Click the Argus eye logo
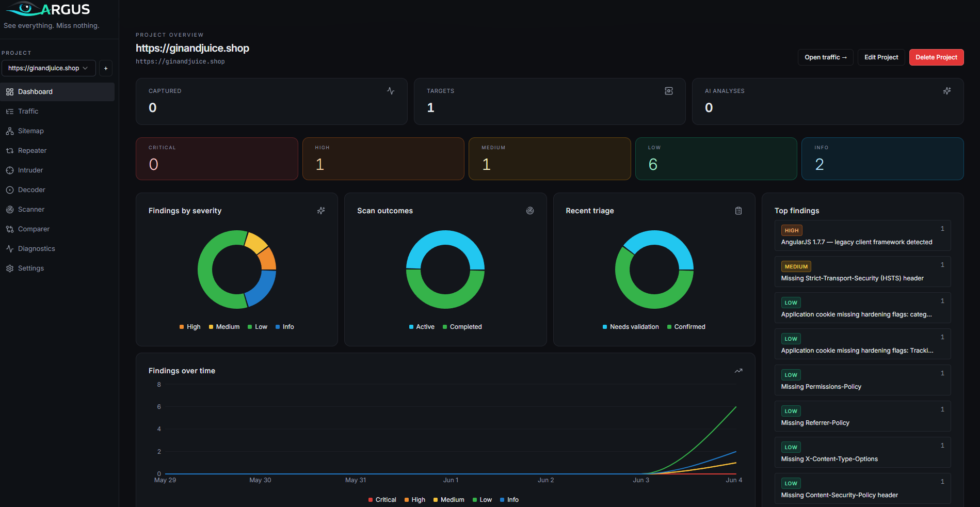 [24, 9]
